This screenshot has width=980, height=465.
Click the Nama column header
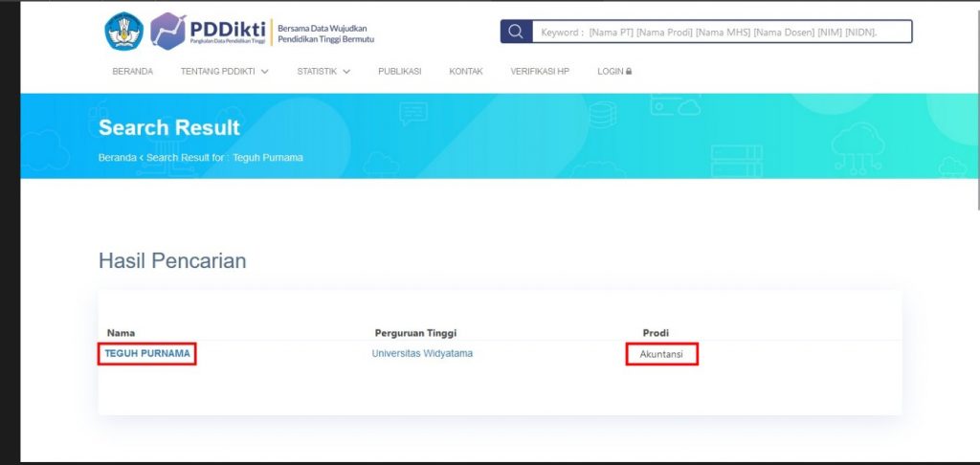click(121, 333)
